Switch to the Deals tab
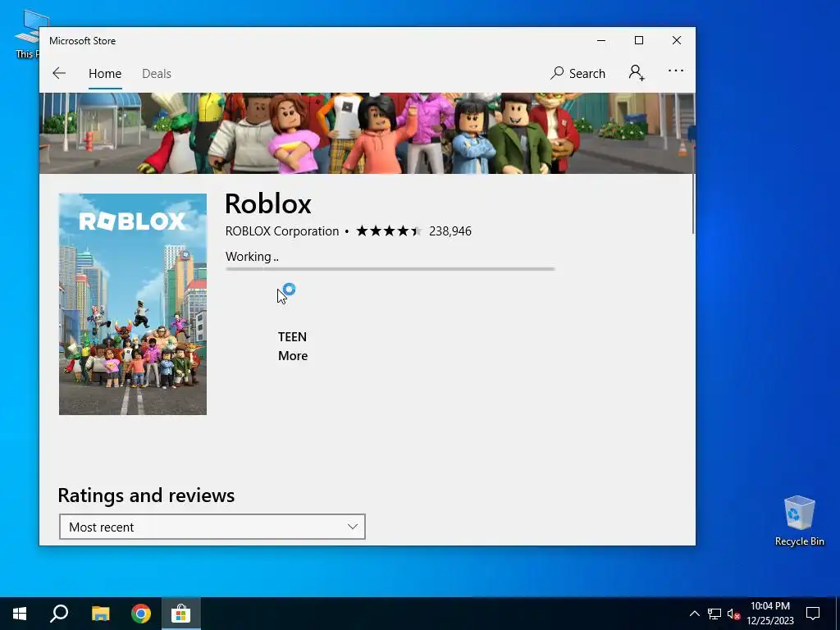Image resolution: width=840 pixels, height=630 pixels. [x=157, y=73]
